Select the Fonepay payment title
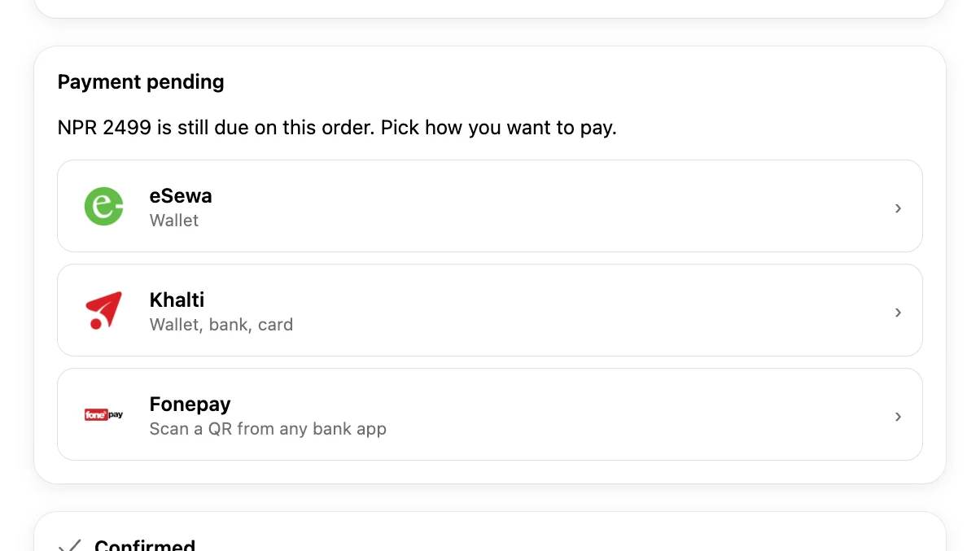The height and width of the screenshot is (551, 980). (190, 405)
